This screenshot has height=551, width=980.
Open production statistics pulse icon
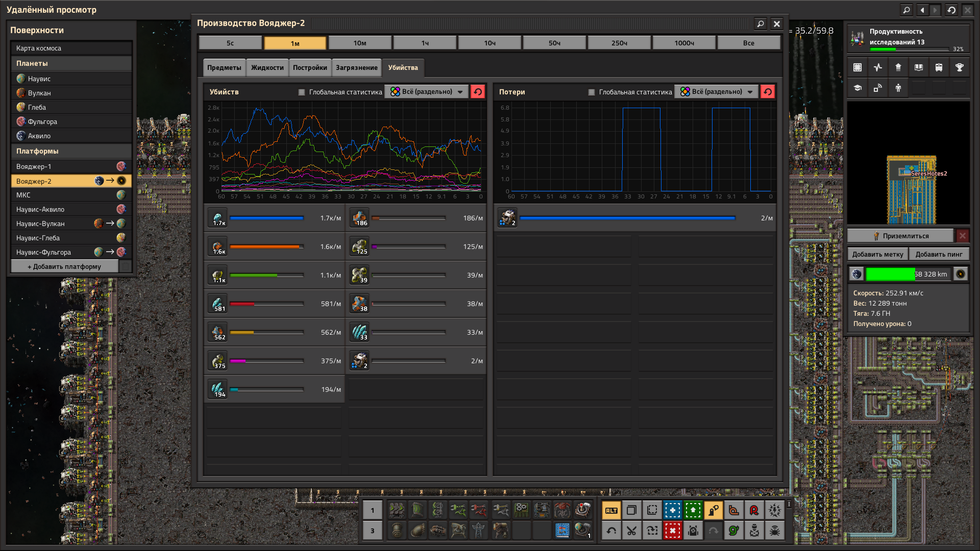pos(878,67)
